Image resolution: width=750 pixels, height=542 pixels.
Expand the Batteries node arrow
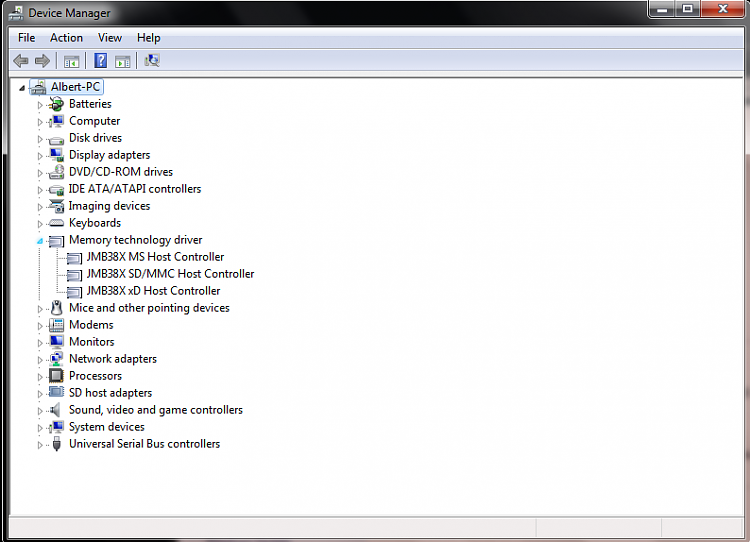40,105
